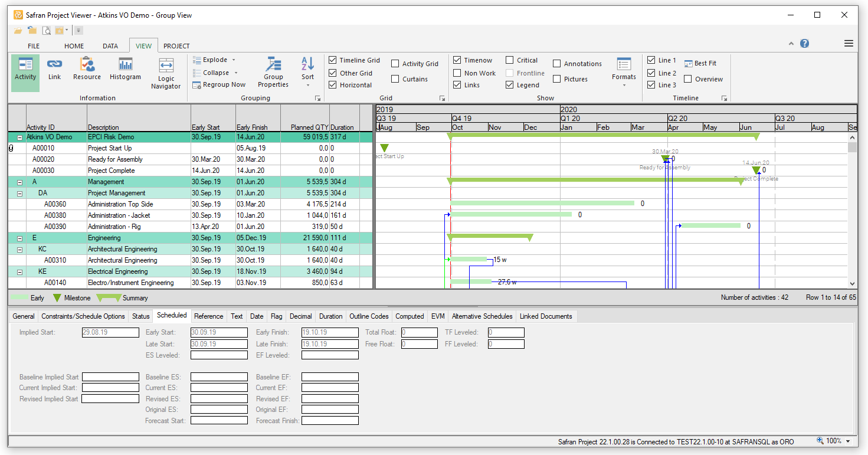868x455 pixels.
Task: Click the zoom magnifier icon in status bar
Action: click(820, 441)
